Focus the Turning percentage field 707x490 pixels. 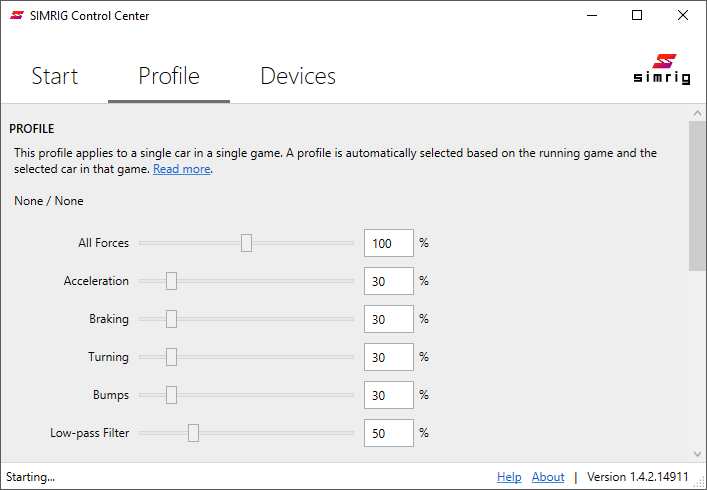[389, 357]
